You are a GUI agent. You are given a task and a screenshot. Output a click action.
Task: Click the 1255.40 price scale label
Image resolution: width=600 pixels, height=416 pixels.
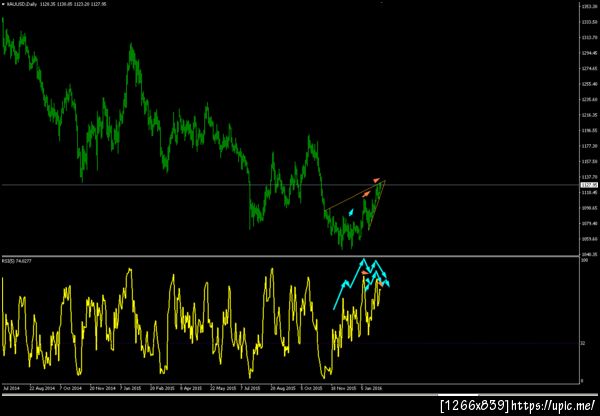coord(590,84)
